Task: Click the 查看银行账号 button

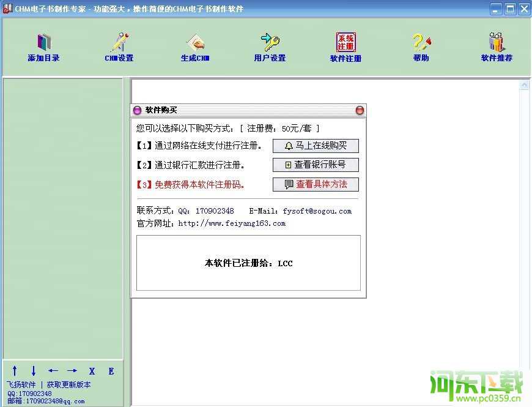Action: click(316, 165)
